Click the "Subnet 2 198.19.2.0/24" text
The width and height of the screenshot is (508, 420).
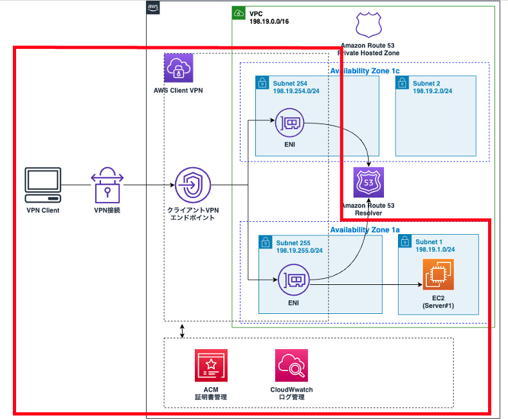tap(432, 87)
